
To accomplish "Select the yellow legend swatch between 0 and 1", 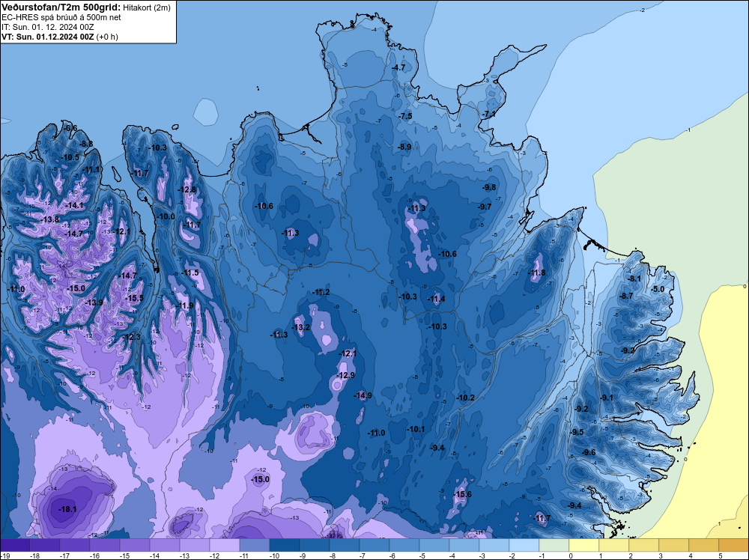I will (583, 545).
